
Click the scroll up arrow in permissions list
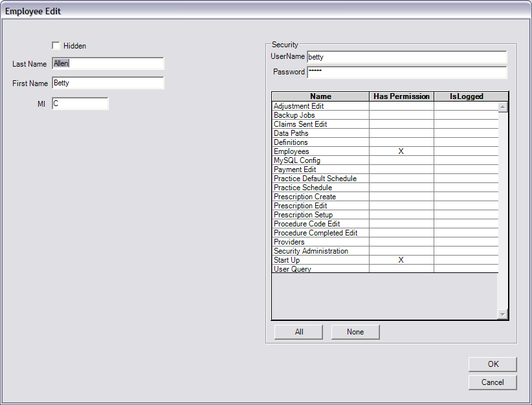[x=502, y=107]
